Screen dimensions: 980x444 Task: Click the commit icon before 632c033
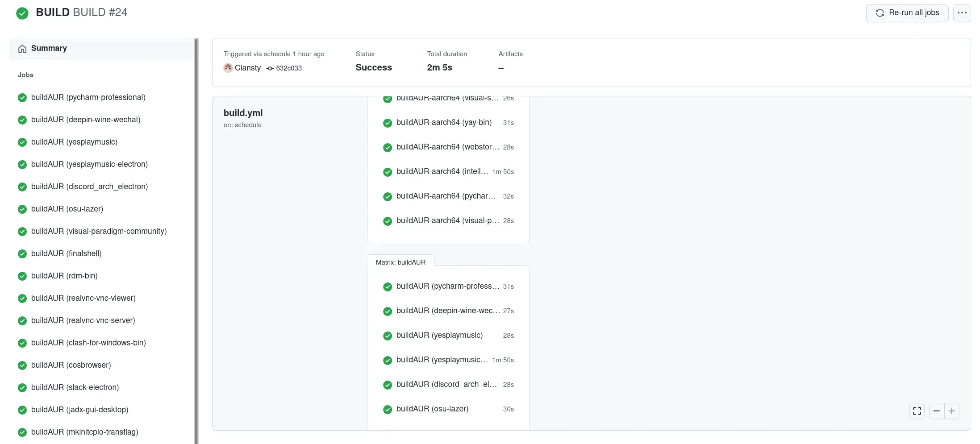click(x=269, y=68)
